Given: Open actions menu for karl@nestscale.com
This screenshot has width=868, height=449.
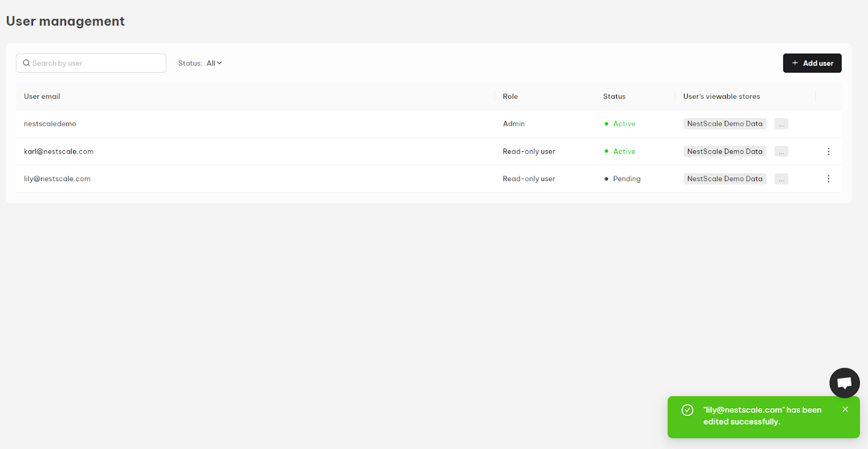Looking at the screenshot, I should click(828, 151).
